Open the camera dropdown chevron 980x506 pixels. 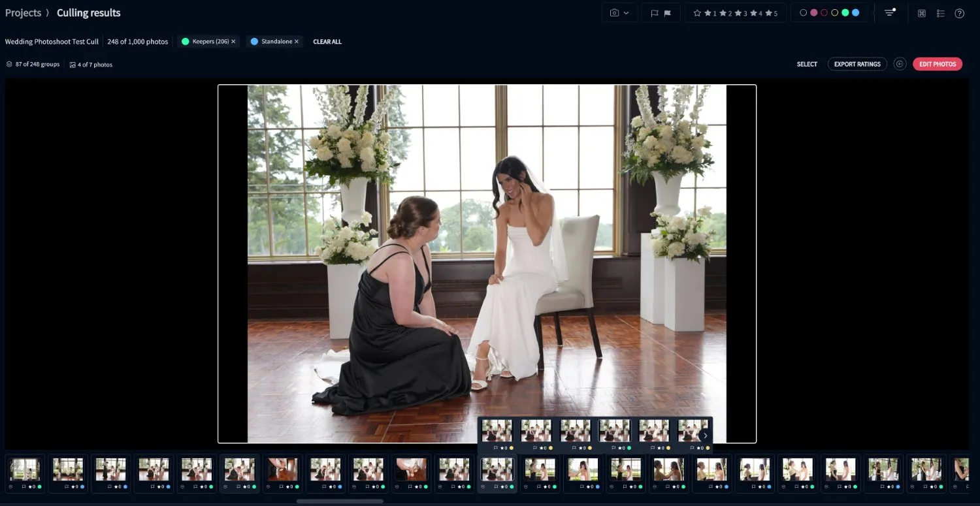tap(627, 12)
